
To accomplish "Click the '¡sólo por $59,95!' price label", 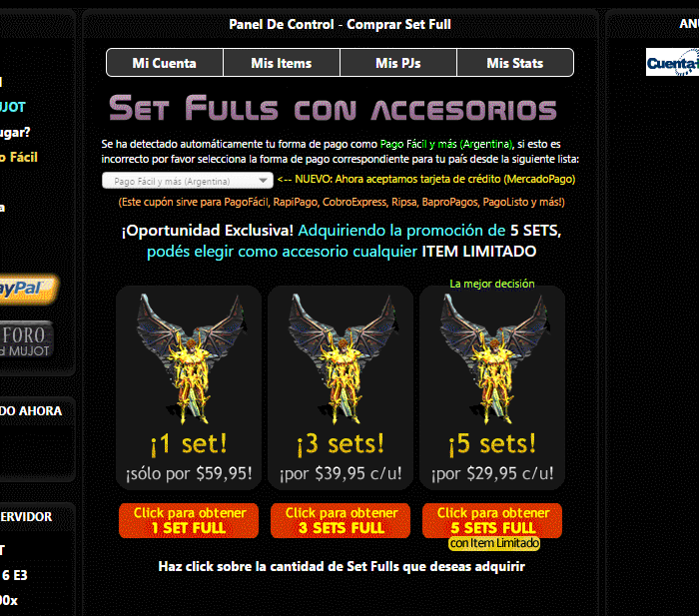I will [189, 473].
